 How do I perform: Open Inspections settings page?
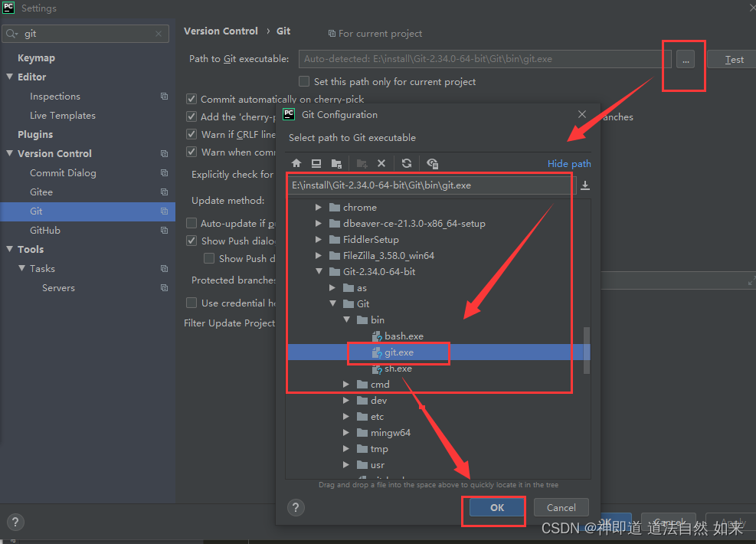click(55, 97)
